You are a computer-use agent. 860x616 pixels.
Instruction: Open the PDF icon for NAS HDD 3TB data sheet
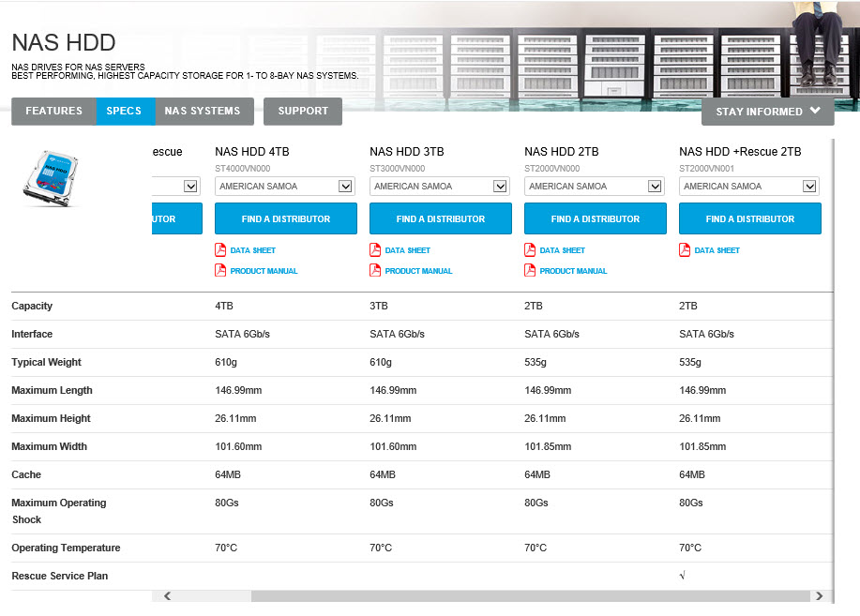pos(375,250)
